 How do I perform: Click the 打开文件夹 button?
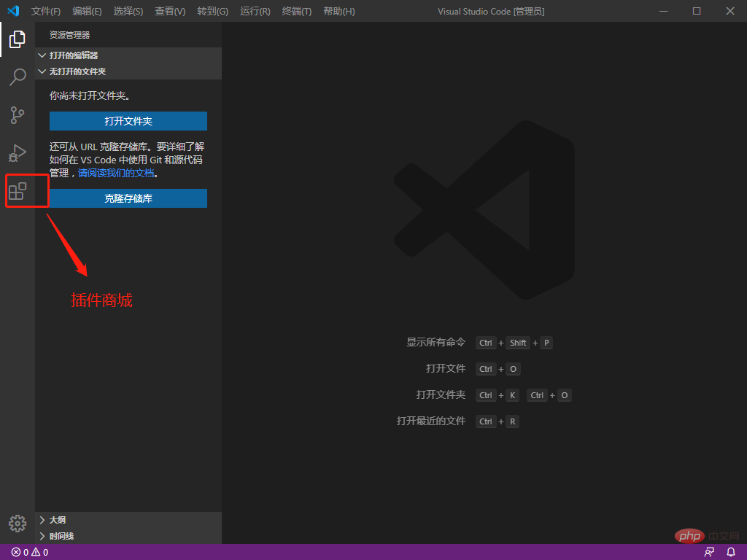[128, 121]
